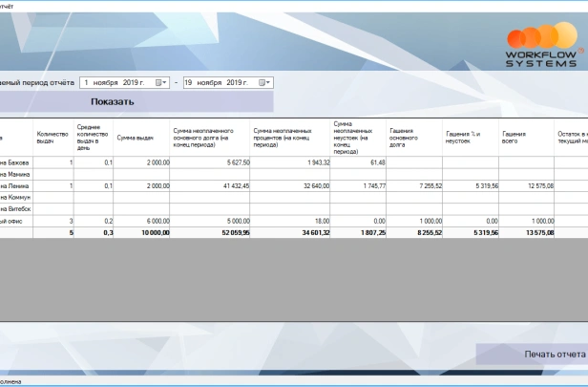Sort by Количество выдач column header
The image size is (588, 387).
pyautogui.click(x=53, y=137)
